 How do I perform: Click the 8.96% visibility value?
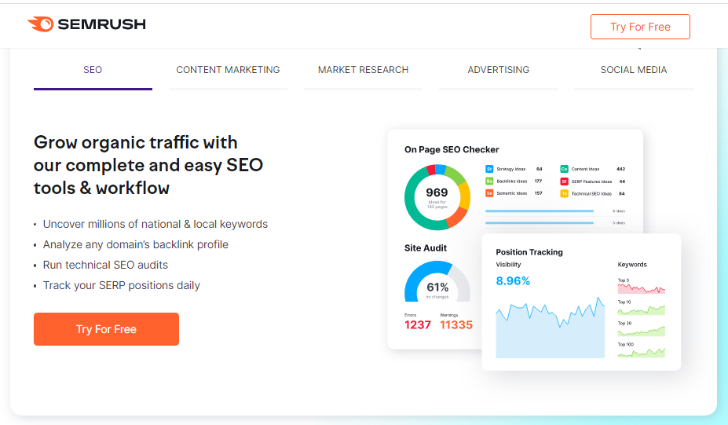pyautogui.click(x=513, y=281)
